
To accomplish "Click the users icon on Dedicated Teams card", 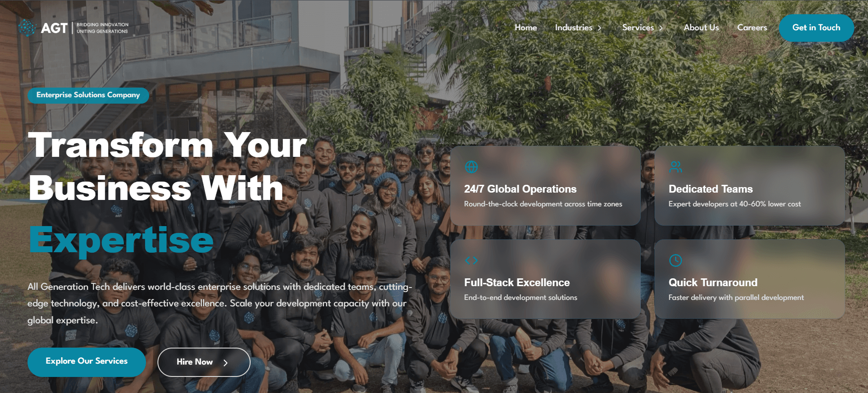I will click(x=675, y=167).
